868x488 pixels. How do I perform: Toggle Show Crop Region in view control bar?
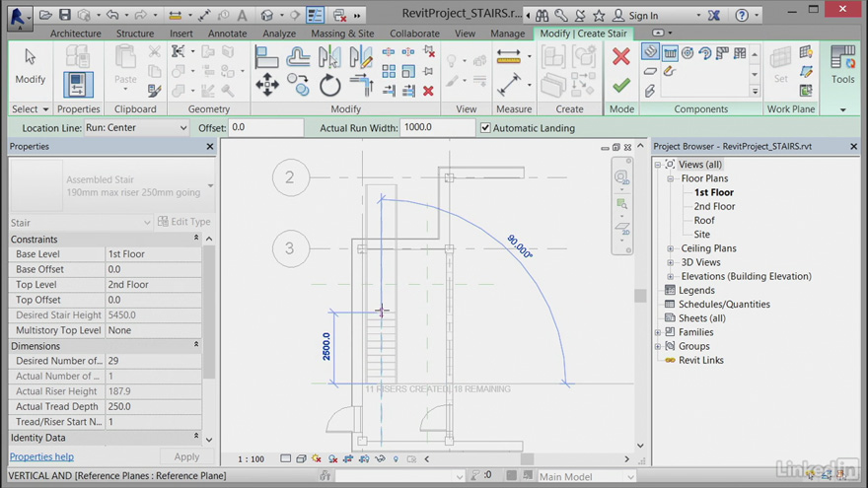pyautogui.click(x=364, y=458)
